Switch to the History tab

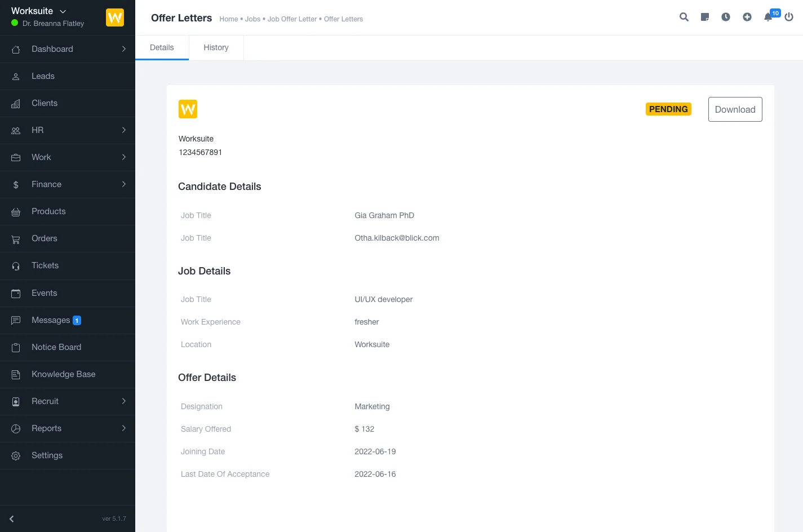click(216, 48)
